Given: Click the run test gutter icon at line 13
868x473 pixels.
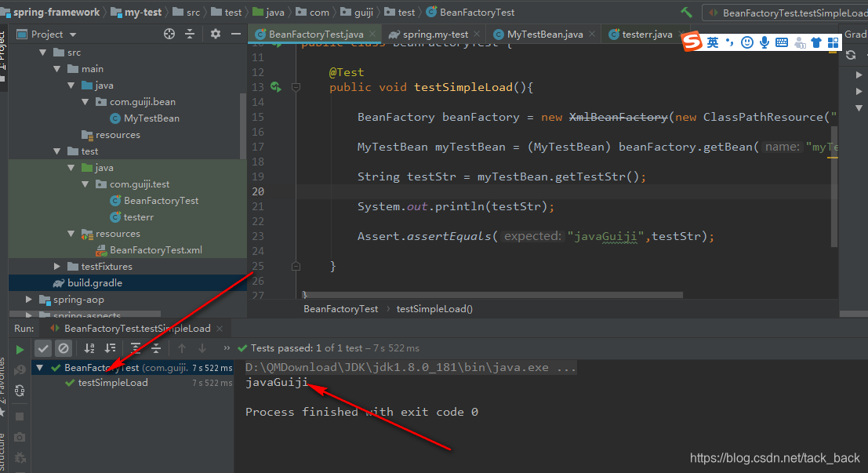Looking at the screenshot, I should click(276, 86).
